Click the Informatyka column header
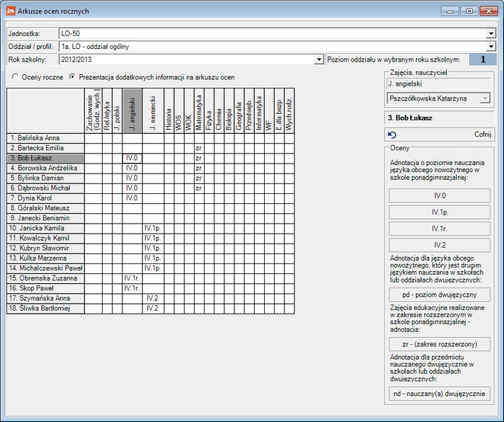Screen dimensions: 504x422 coord(259,111)
